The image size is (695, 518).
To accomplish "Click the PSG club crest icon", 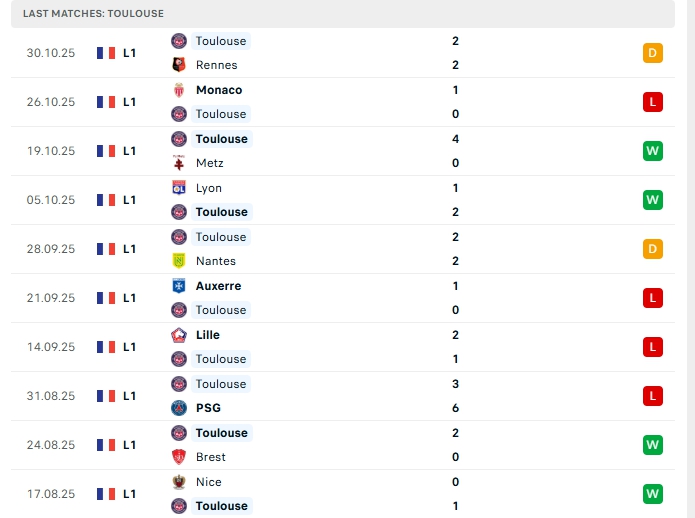I will 179,408.
